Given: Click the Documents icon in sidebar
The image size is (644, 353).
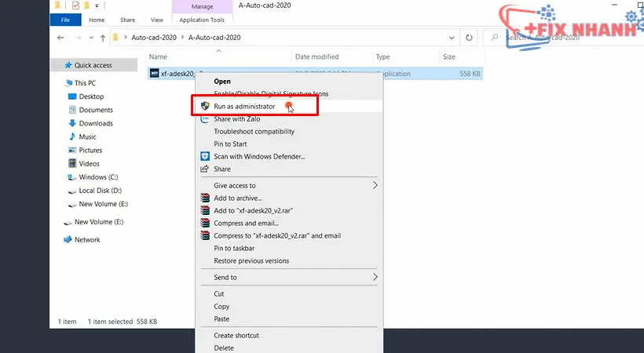Looking at the screenshot, I should (x=72, y=110).
